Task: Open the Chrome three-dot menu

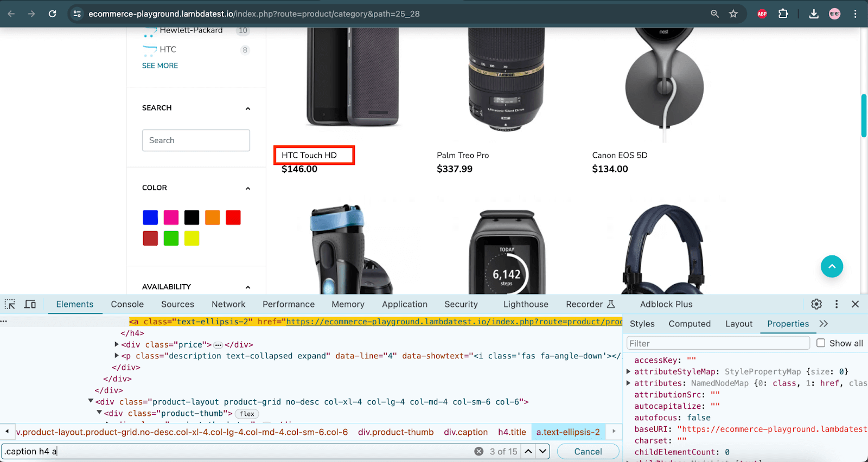Action: tap(855, 14)
